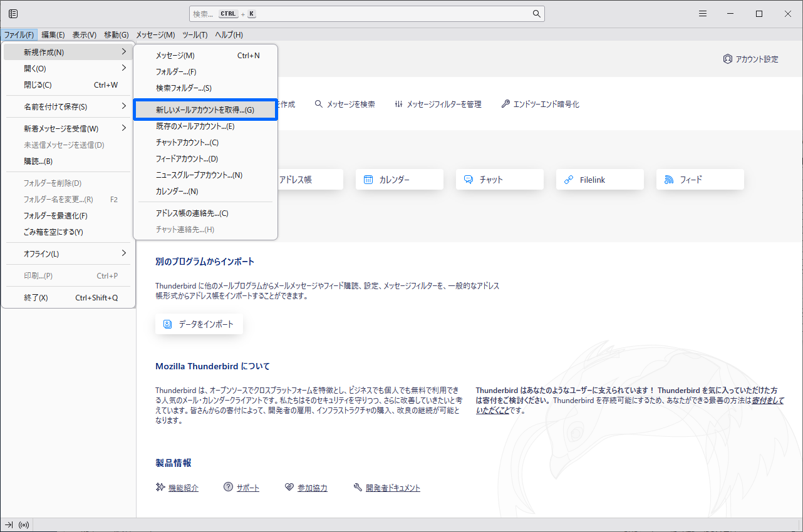Choose 既存のメールアカウント...(E)
803x532 pixels.
205,126
